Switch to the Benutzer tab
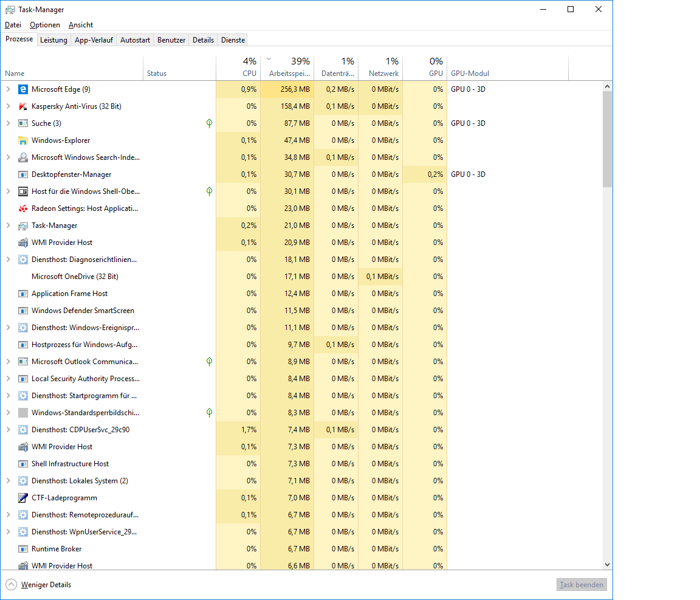The image size is (700, 600). [x=171, y=40]
